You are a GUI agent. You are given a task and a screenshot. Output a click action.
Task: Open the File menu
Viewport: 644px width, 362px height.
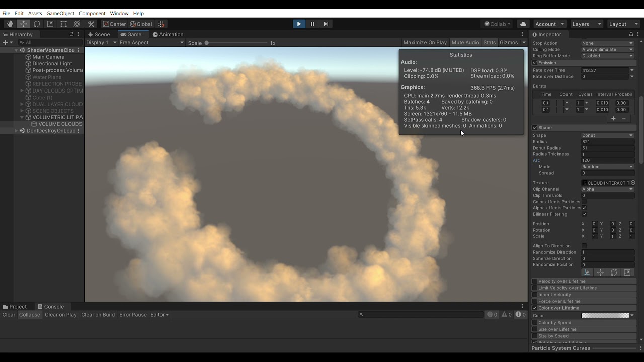click(6, 13)
